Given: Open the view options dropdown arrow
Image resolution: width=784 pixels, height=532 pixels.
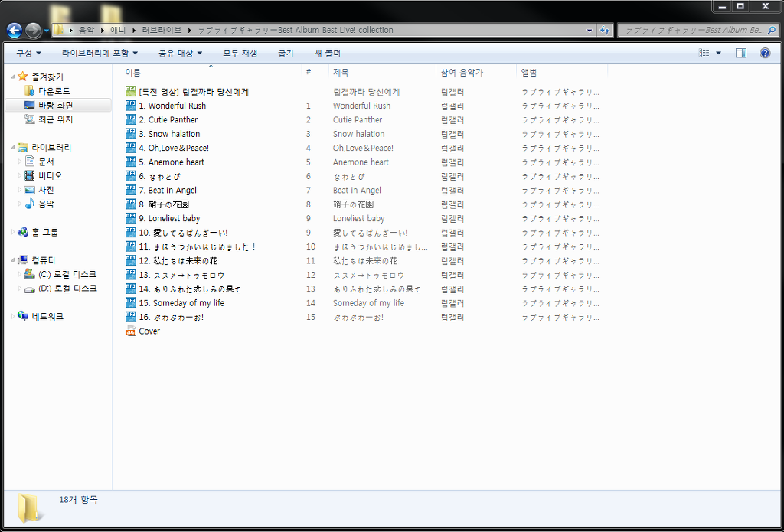Looking at the screenshot, I should tap(718, 53).
